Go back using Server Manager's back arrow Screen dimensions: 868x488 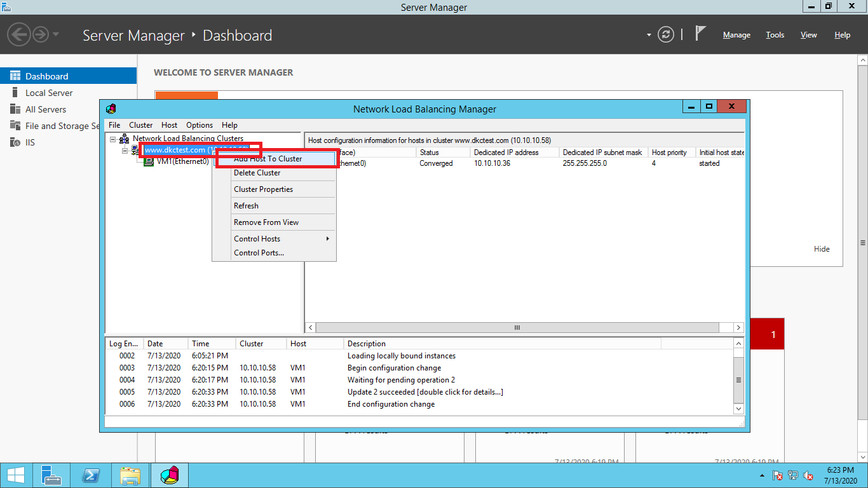tap(20, 34)
